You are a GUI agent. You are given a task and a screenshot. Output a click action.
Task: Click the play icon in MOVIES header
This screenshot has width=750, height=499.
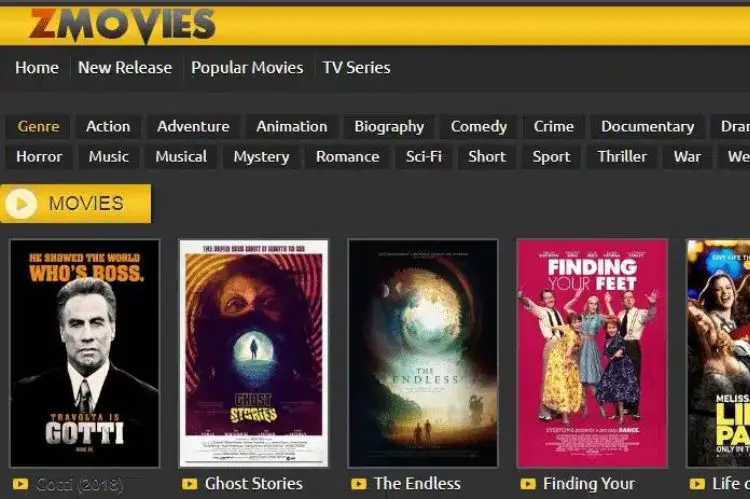21,204
